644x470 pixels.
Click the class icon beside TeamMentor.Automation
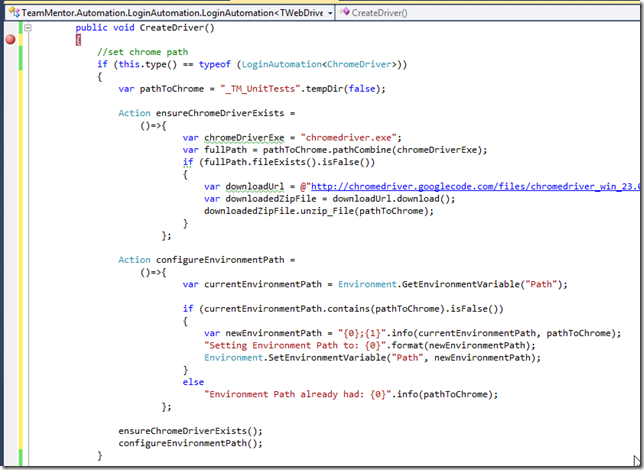[14, 12]
